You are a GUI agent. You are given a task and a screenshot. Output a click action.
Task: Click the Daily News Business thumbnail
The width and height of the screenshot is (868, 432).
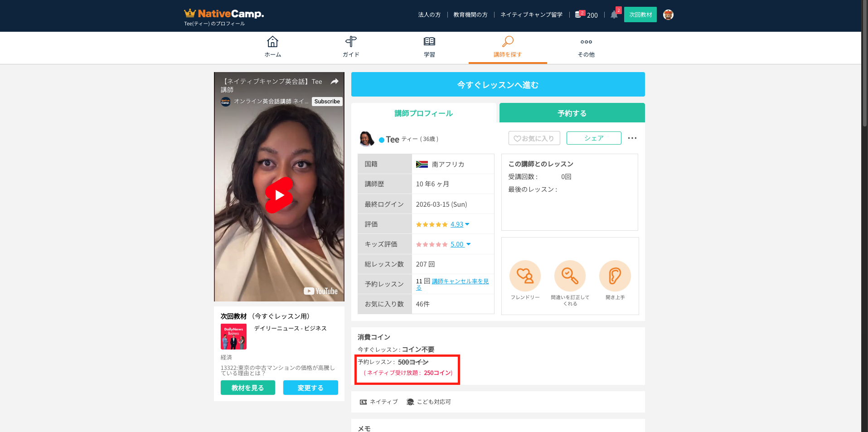click(233, 336)
